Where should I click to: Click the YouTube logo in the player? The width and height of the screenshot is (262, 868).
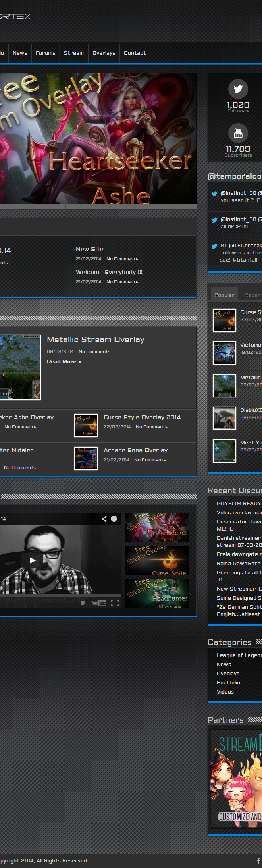click(x=99, y=603)
